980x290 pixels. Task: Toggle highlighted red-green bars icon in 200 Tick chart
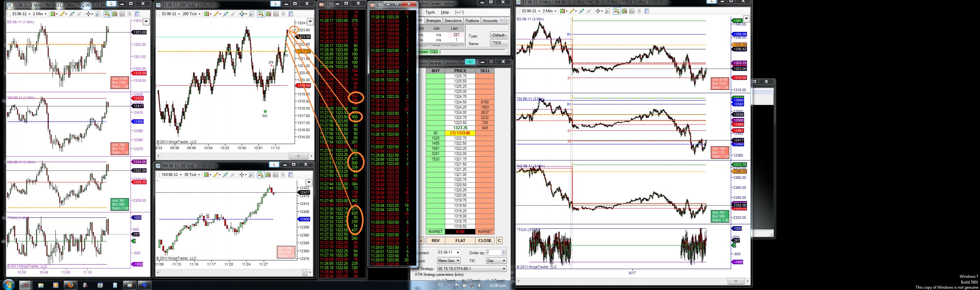tap(261, 14)
